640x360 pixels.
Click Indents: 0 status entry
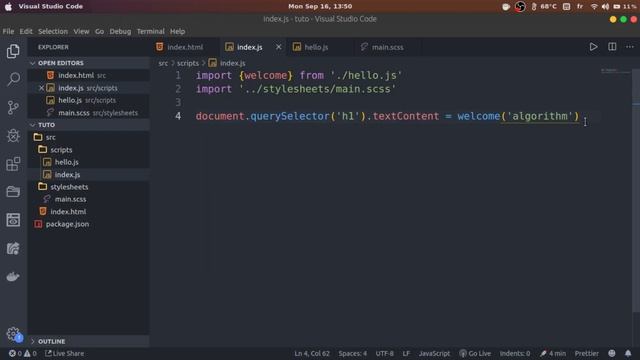click(x=515, y=353)
